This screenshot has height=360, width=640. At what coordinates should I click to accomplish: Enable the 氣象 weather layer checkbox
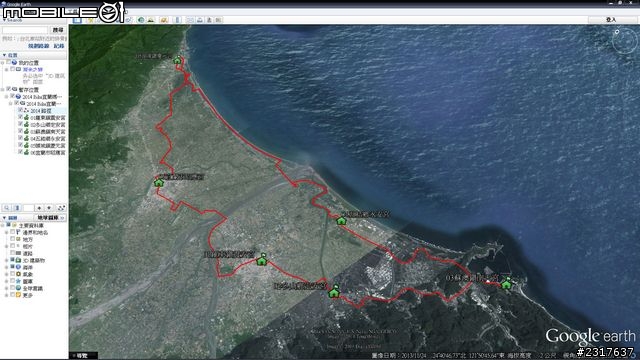(12, 274)
